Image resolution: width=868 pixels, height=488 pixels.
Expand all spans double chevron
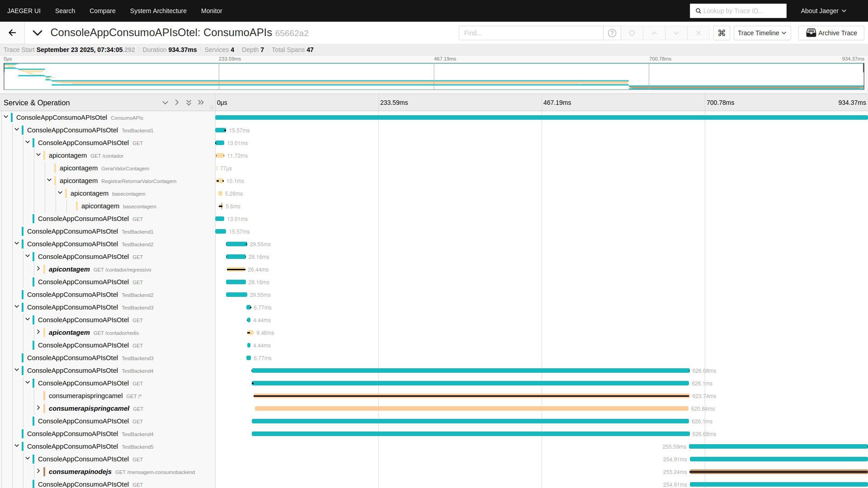[189, 103]
